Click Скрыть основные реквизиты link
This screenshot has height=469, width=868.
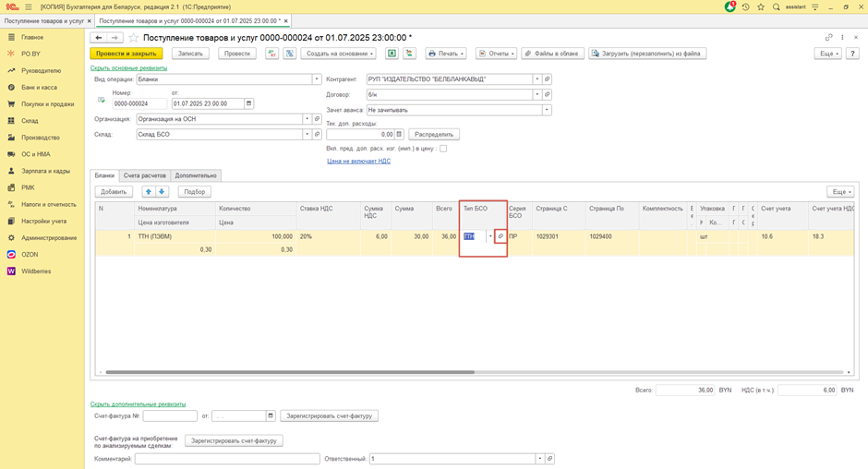coord(128,68)
